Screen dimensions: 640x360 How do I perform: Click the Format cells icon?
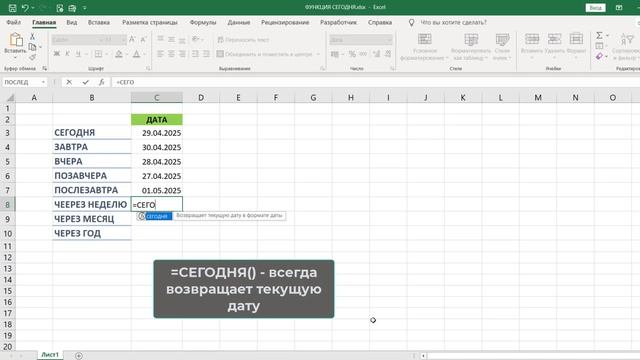(576, 39)
